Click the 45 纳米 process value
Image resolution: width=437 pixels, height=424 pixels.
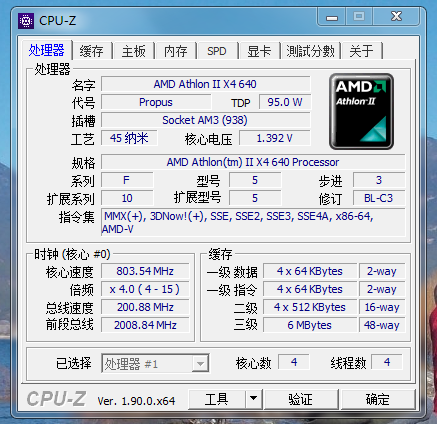[129, 138]
